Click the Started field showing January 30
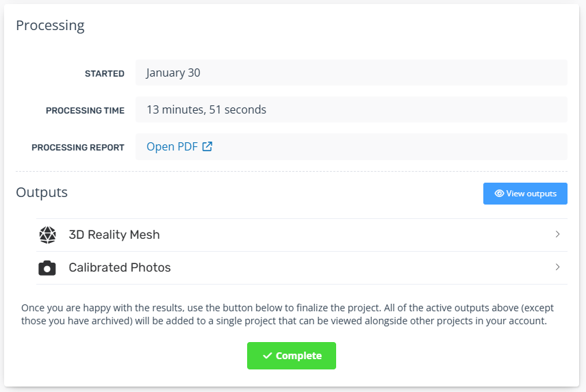The image size is (586, 392). pyautogui.click(x=351, y=73)
